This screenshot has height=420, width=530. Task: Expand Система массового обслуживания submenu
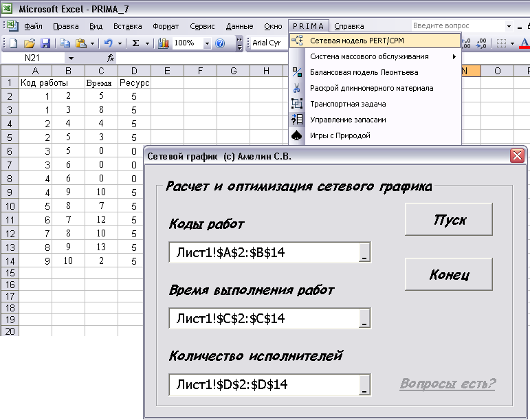click(454, 56)
